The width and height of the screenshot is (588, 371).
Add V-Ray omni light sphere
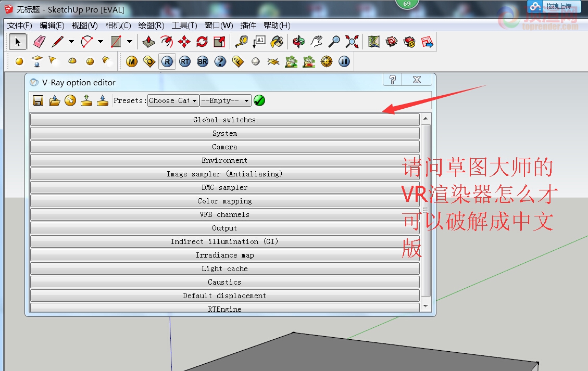[x=19, y=61]
